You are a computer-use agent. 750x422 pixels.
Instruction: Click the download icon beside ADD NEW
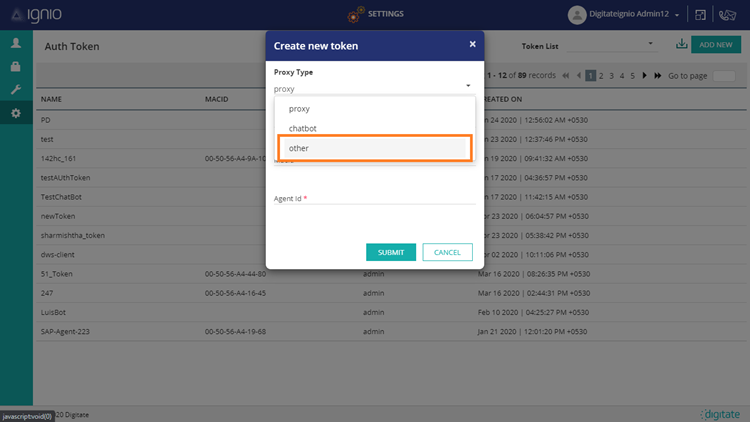(x=681, y=45)
